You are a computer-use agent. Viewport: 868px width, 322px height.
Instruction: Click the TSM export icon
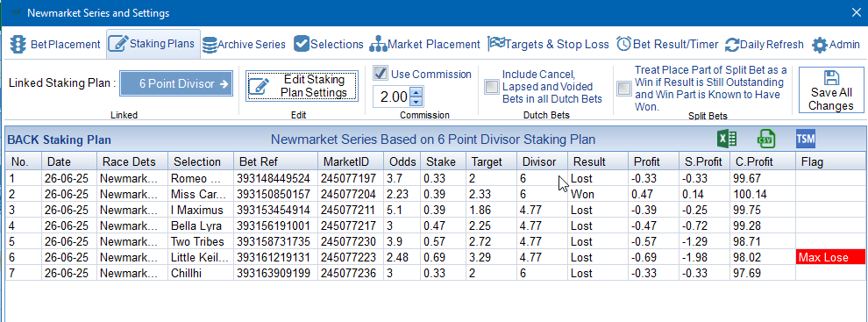(x=806, y=140)
